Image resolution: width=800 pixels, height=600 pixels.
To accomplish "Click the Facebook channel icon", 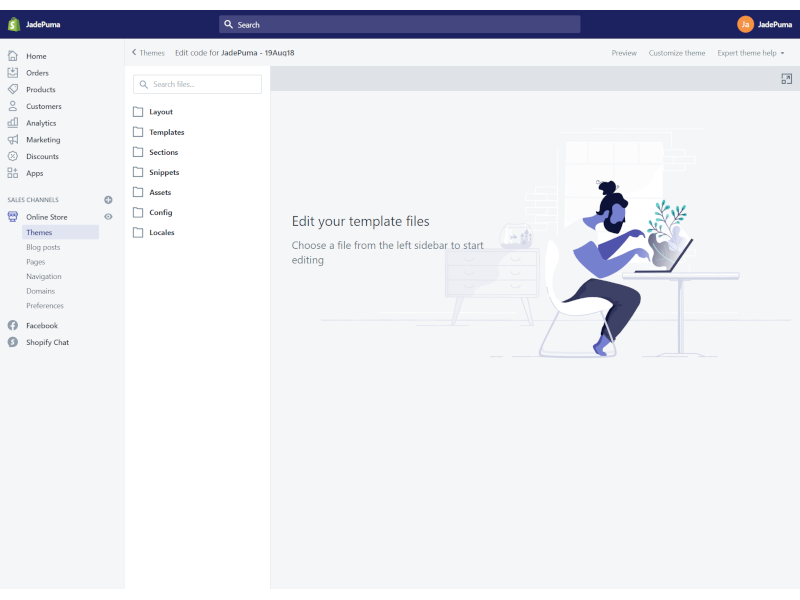I will click(13, 325).
